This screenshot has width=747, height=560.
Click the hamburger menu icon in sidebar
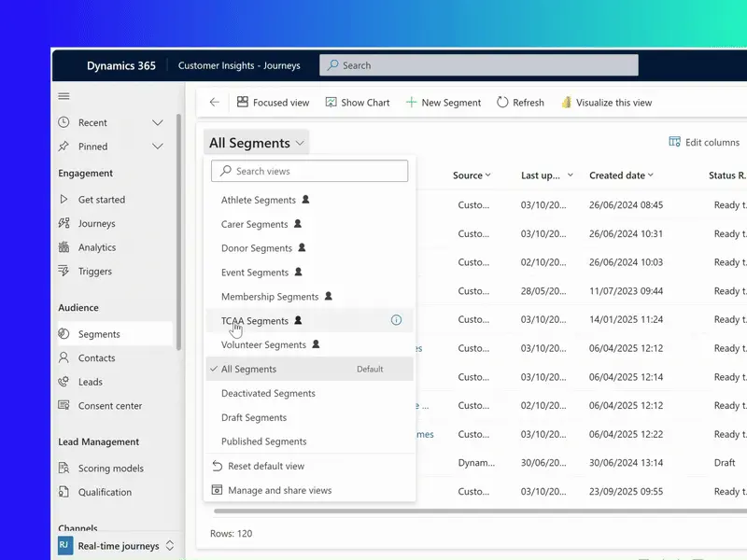63,96
